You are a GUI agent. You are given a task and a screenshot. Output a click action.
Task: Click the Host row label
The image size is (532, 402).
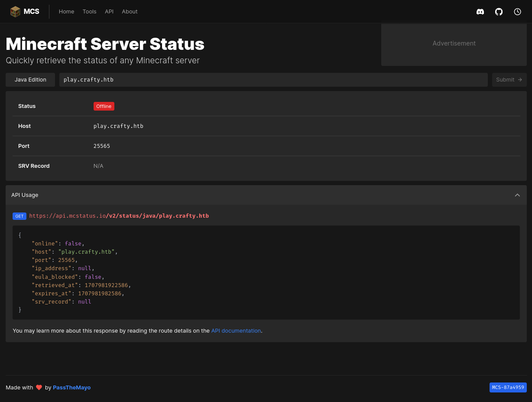pyautogui.click(x=24, y=126)
